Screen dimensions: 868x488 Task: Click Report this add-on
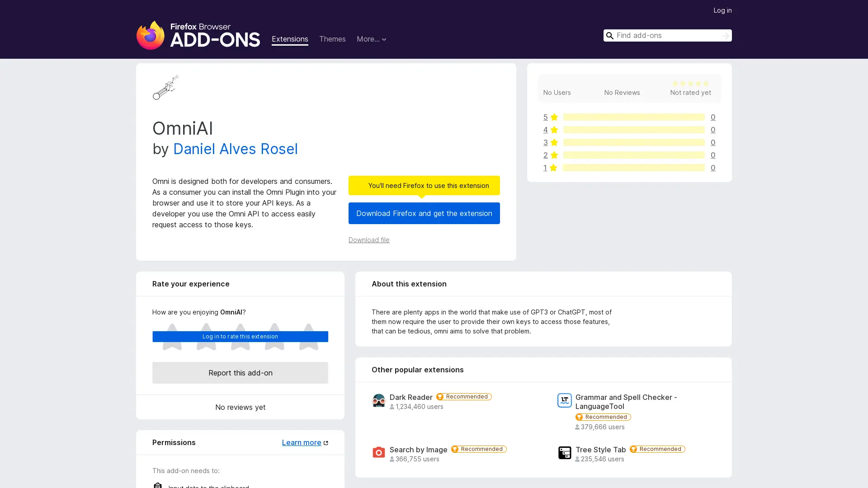pos(240,373)
